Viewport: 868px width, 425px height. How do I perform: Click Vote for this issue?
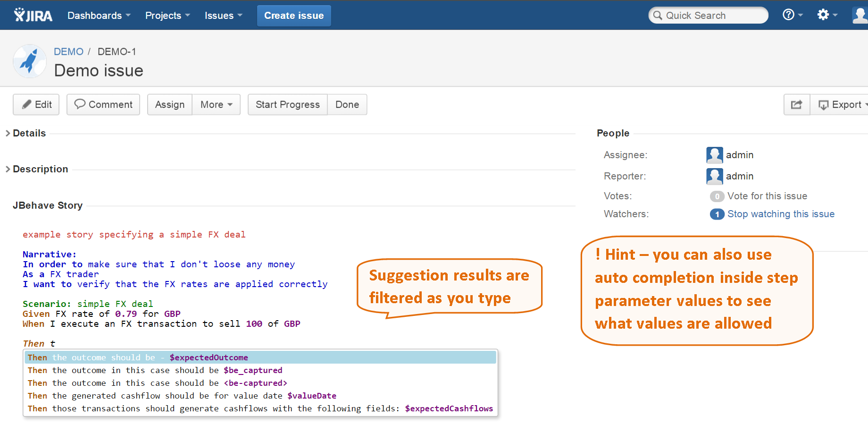[767, 196]
